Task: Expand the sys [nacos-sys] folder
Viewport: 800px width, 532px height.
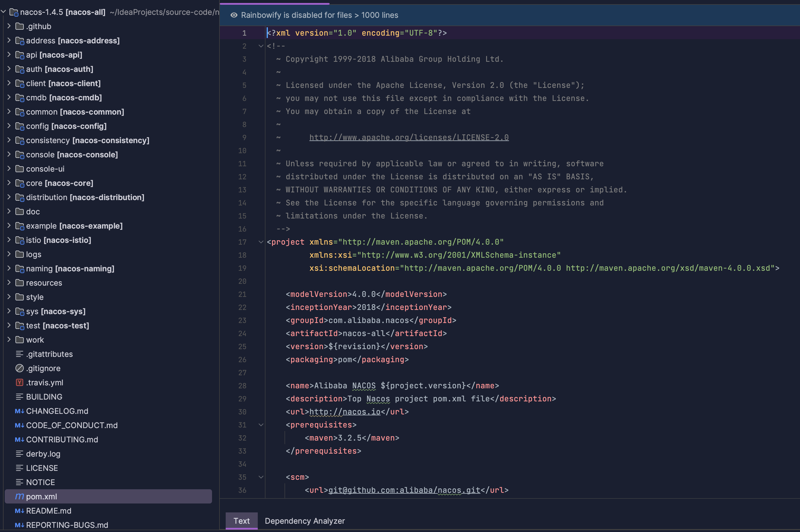Action: click(9, 311)
